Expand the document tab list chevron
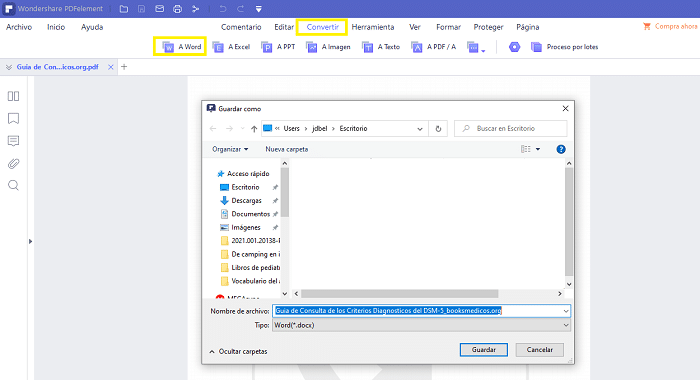This screenshot has width=700, height=380. click(8, 67)
